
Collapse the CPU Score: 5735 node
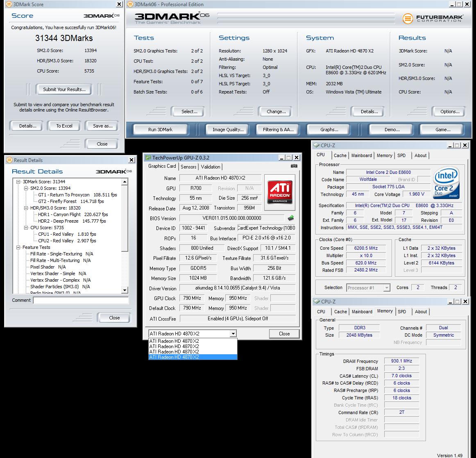(x=26, y=228)
